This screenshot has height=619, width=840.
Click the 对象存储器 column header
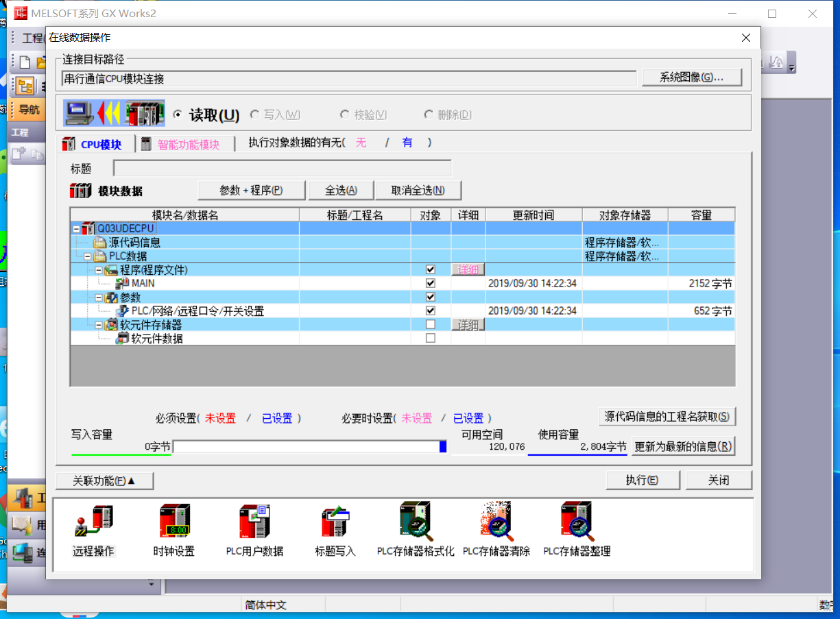pyautogui.click(x=625, y=215)
